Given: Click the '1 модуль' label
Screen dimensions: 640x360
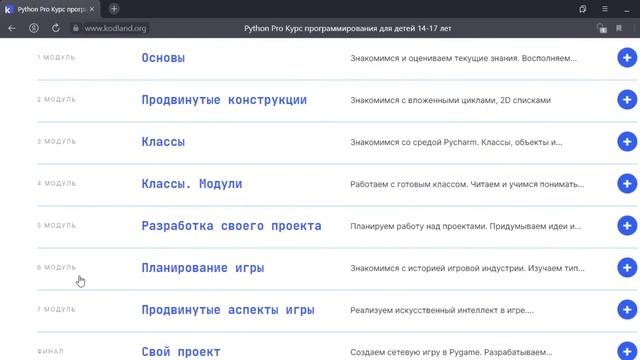Looking at the screenshot, I should [56, 58].
